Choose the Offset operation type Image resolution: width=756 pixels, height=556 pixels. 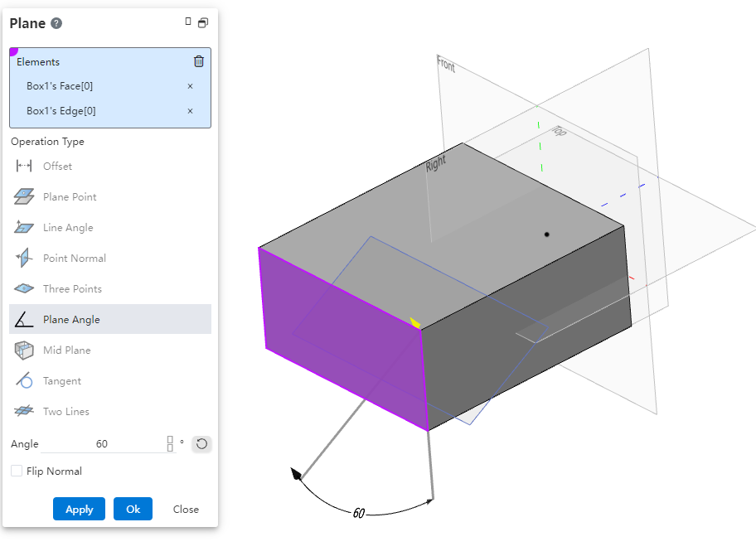(x=110, y=167)
